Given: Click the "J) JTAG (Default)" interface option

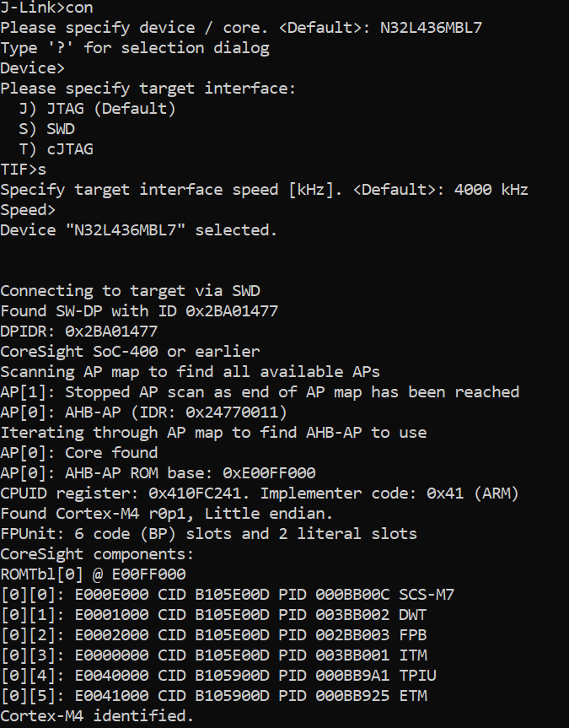Looking at the screenshot, I should [97, 109].
